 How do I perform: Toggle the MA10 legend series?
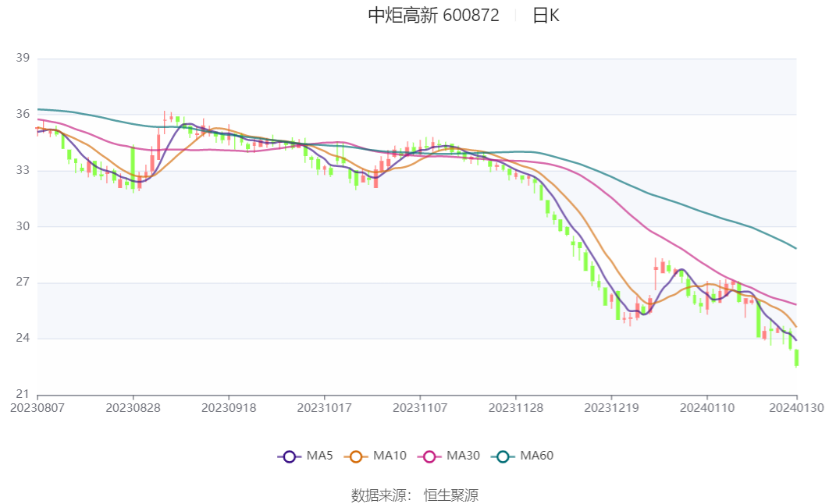tap(375, 456)
